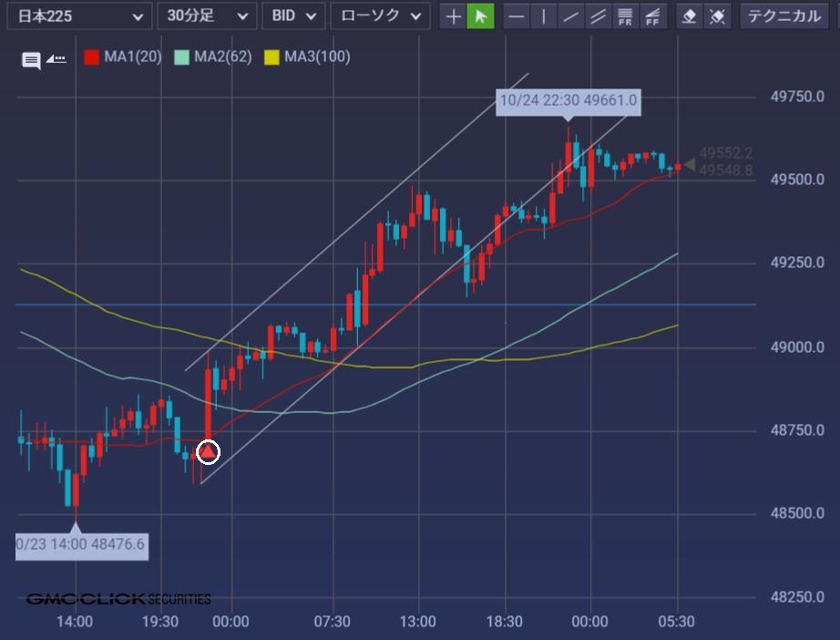Open the BID price type dropdown

(x=293, y=16)
